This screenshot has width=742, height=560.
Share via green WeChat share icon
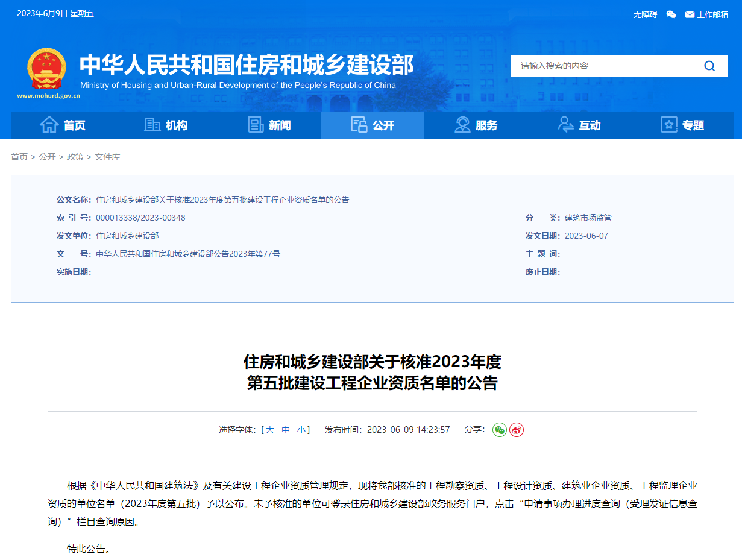(x=499, y=430)
